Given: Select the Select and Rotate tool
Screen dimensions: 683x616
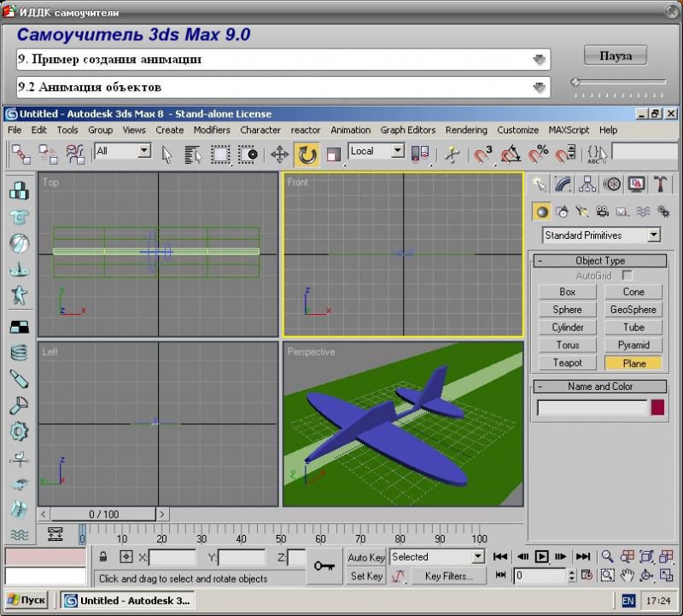Looking at the screenshot, I should (x=306, y=154).
